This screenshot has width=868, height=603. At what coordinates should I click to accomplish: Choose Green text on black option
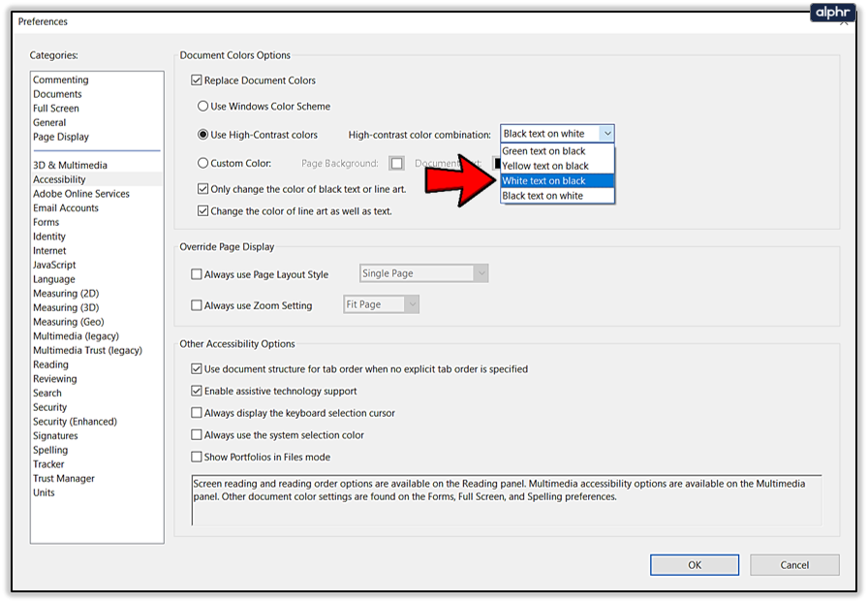(543, 151)
